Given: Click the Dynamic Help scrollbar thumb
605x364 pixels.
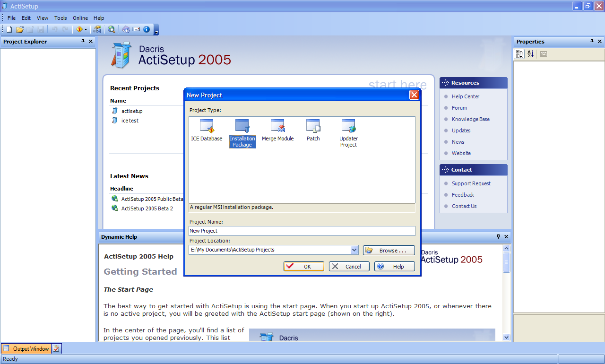Looking at the screenshot, I should (507, 262).
